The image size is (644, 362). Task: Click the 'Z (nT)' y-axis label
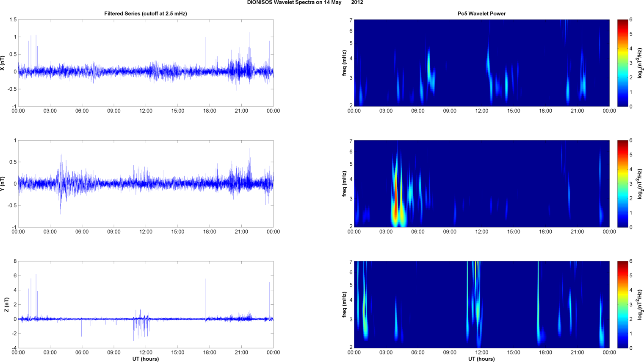coord(6,305)
